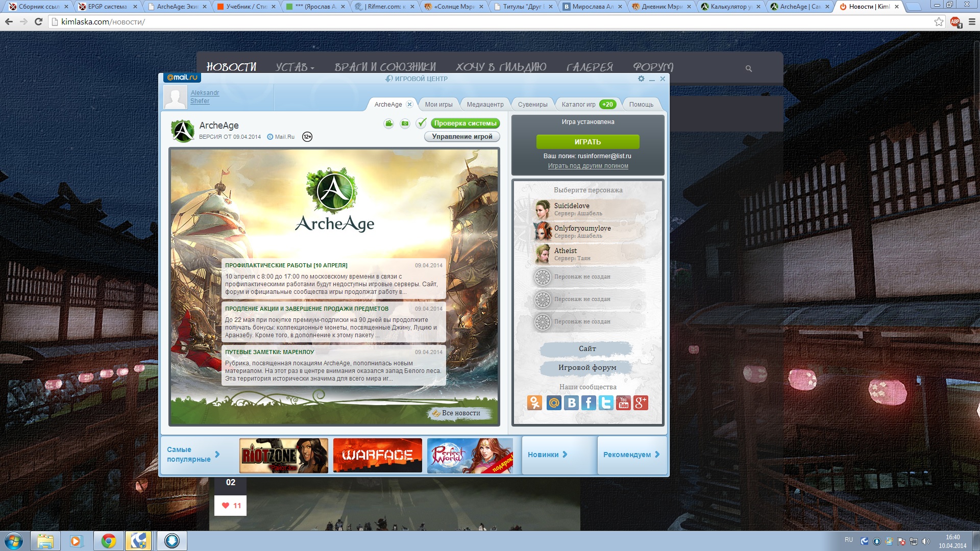Viewport: 980px width, 551px height.
Task: Open the Игровой форум button
Action: click(x=587, y=368)
